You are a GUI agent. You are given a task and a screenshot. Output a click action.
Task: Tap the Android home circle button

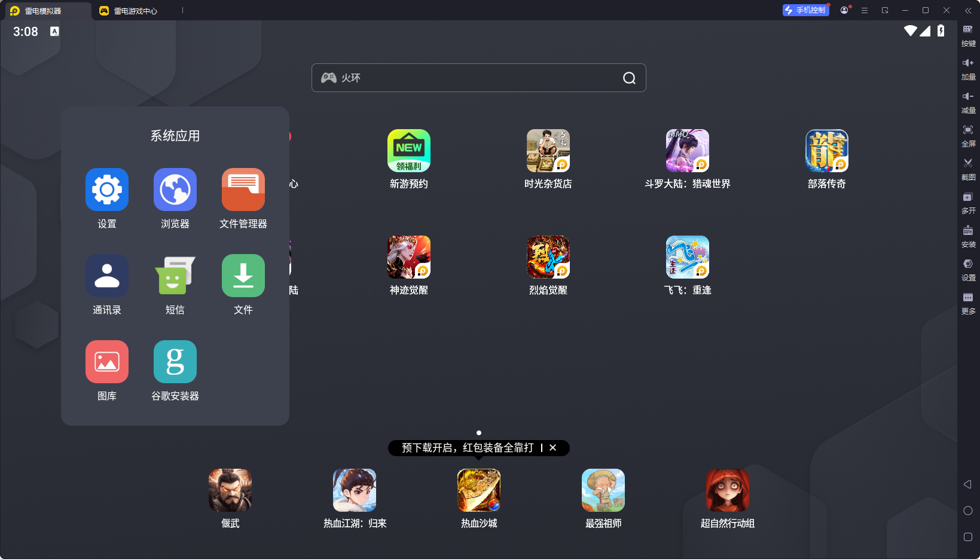click(x=968, y=511)
